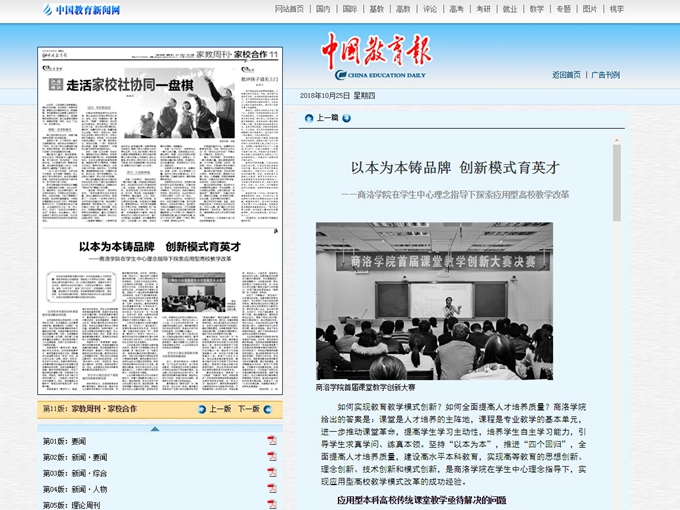680x510 pixels.
Task: Click previous article arrow icon before 上一篇
Action: coord(308,118)
